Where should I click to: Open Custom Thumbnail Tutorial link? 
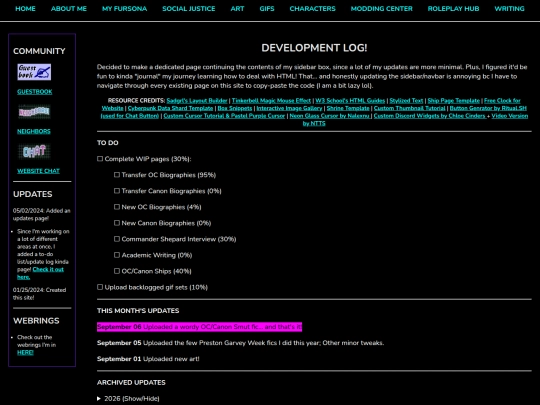pyautogui.click(x=409, y=108)
